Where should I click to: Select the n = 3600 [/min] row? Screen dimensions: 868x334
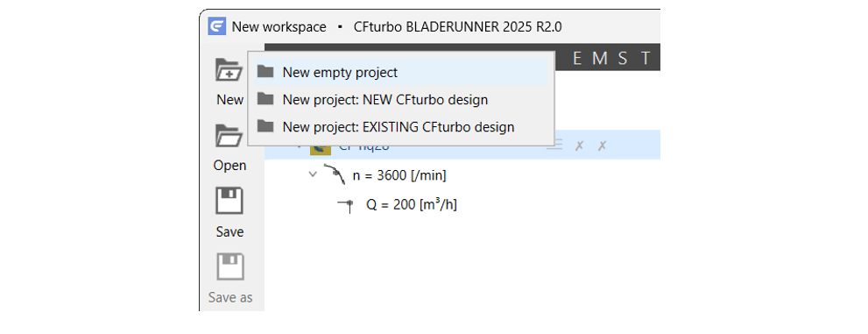point(399,175)
